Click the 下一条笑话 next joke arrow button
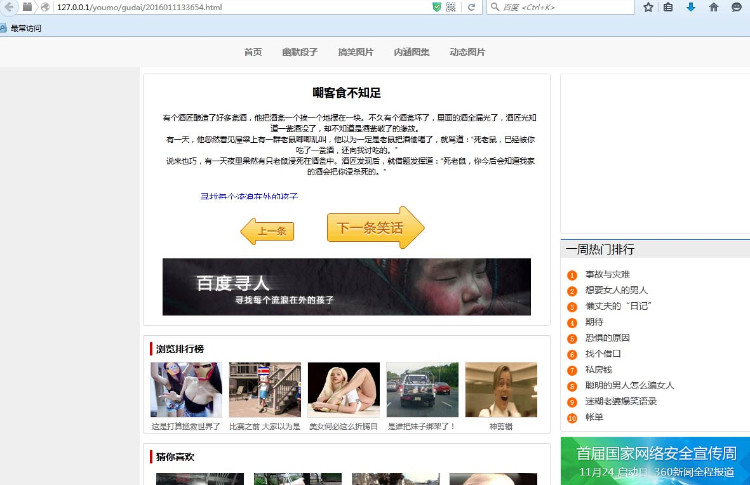The width and height of the screenshot is (750, 485). click(375, 228)
